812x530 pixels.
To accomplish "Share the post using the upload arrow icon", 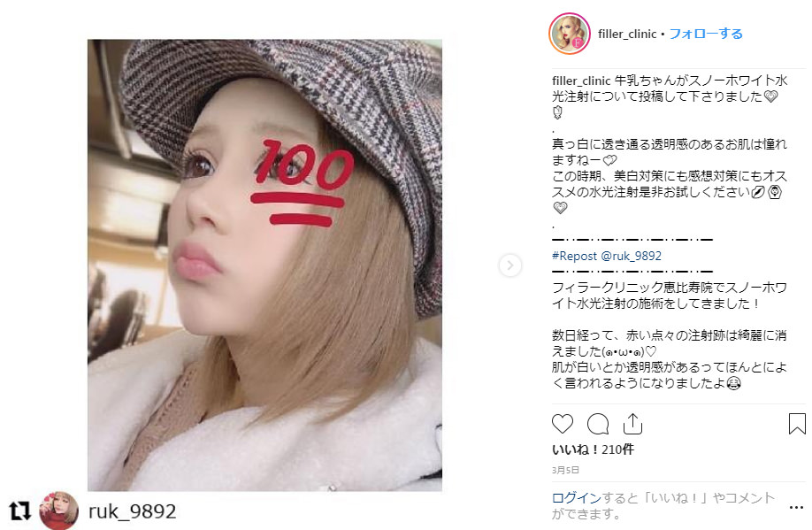I will 632,423.
